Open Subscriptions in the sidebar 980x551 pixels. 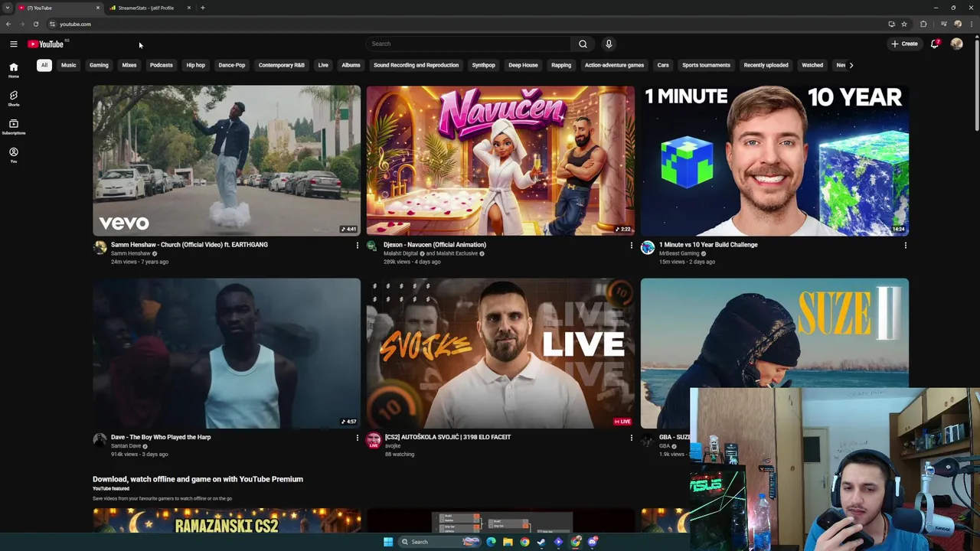pyautogui.click(x=13, y=126)
